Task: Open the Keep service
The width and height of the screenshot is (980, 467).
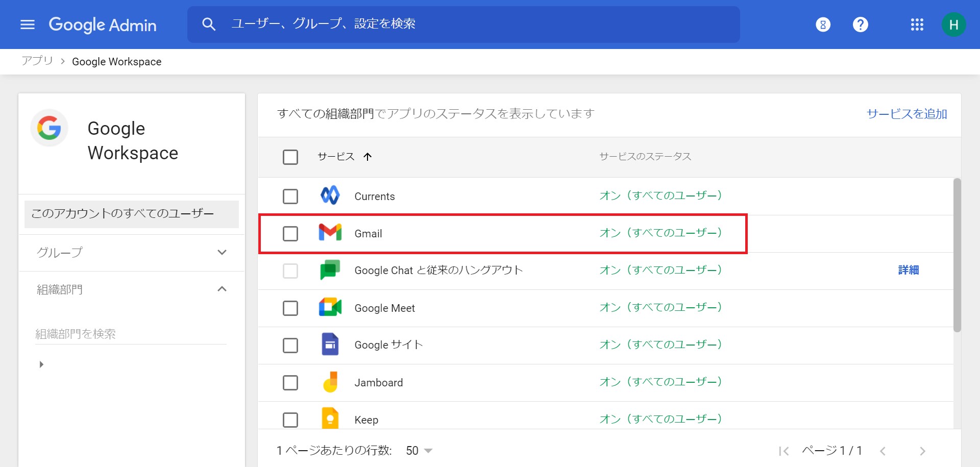Action: point(366,420)
